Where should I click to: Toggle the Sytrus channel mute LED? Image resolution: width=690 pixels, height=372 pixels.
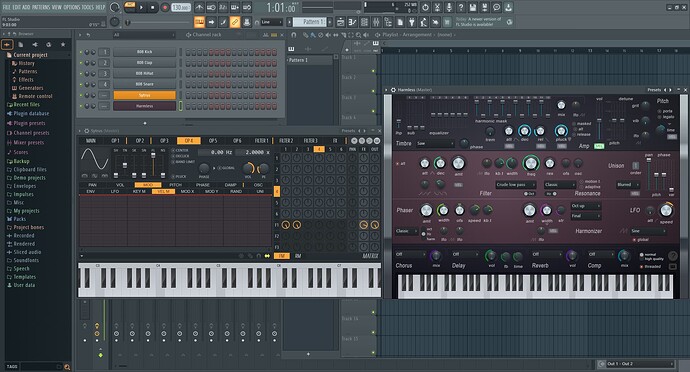pos(81,95)
